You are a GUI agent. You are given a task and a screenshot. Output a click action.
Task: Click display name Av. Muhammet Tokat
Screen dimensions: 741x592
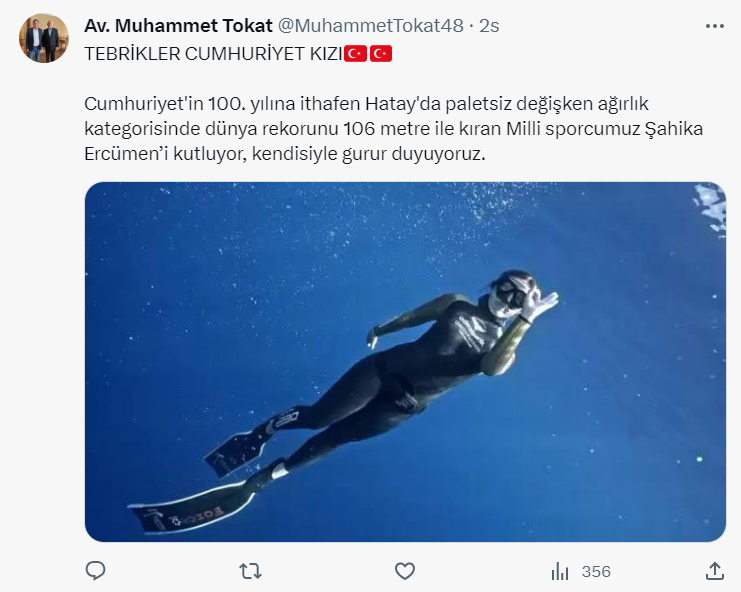click(178, 26)
